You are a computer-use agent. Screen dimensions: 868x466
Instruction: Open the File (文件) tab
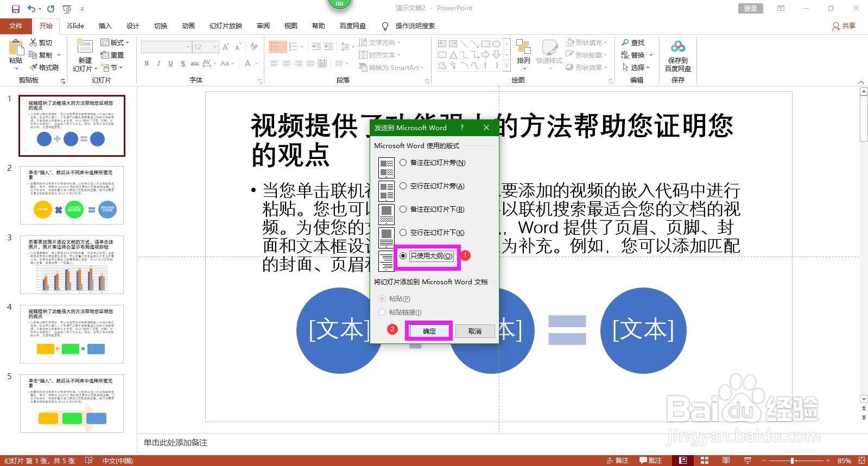click(16, 25)
